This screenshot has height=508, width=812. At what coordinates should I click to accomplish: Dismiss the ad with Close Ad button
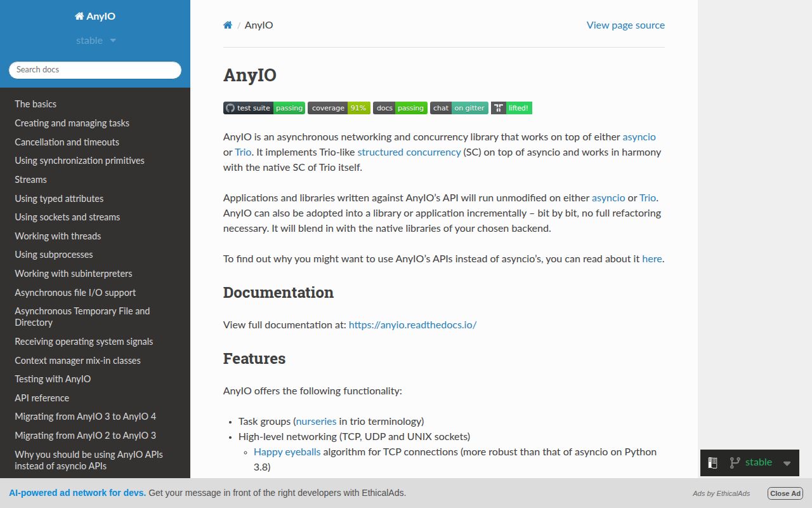tap(785, 493)
